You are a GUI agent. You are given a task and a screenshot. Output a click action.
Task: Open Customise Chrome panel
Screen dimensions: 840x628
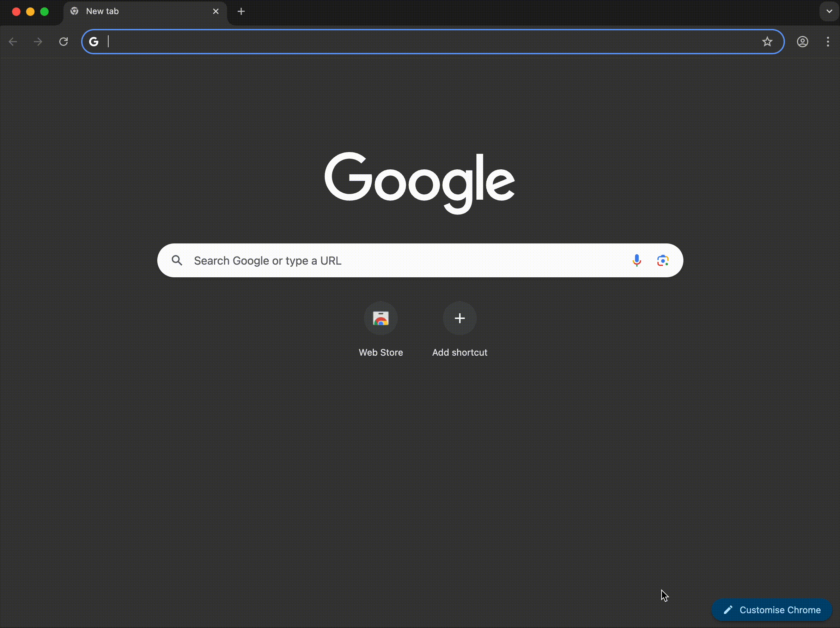click(x=772, y=610)
